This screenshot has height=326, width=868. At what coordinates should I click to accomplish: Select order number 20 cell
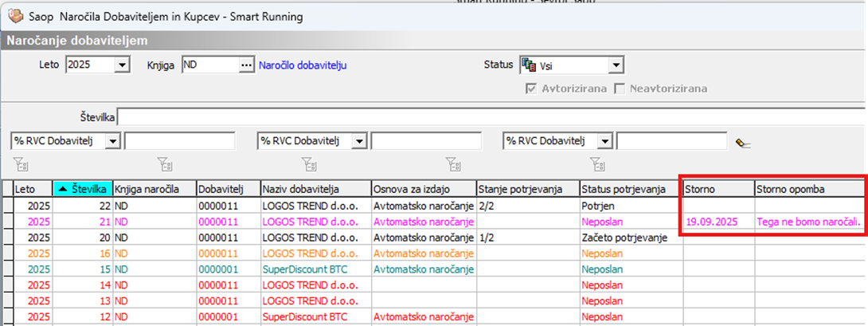[83, 238]
